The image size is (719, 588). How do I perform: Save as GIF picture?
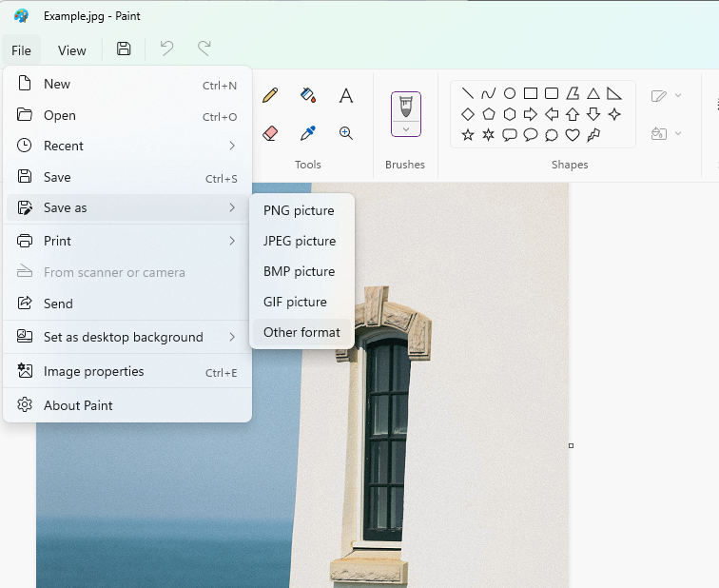pos(301,302)
